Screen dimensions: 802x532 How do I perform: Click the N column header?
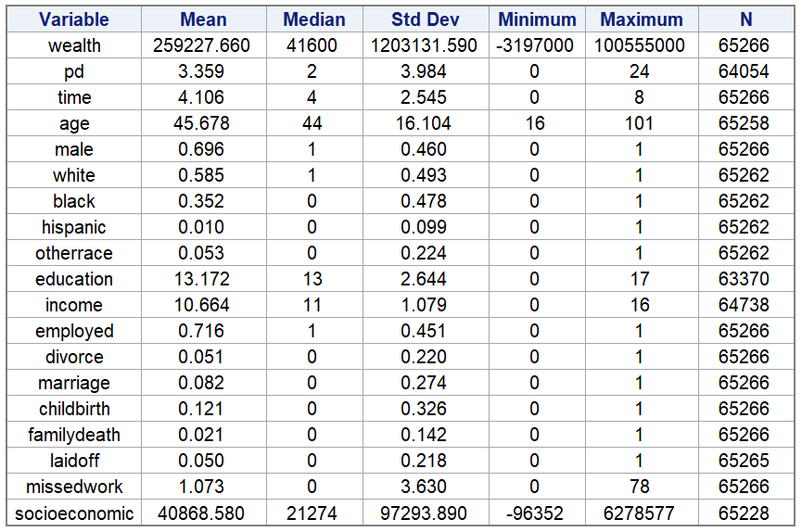click(746, 19)
